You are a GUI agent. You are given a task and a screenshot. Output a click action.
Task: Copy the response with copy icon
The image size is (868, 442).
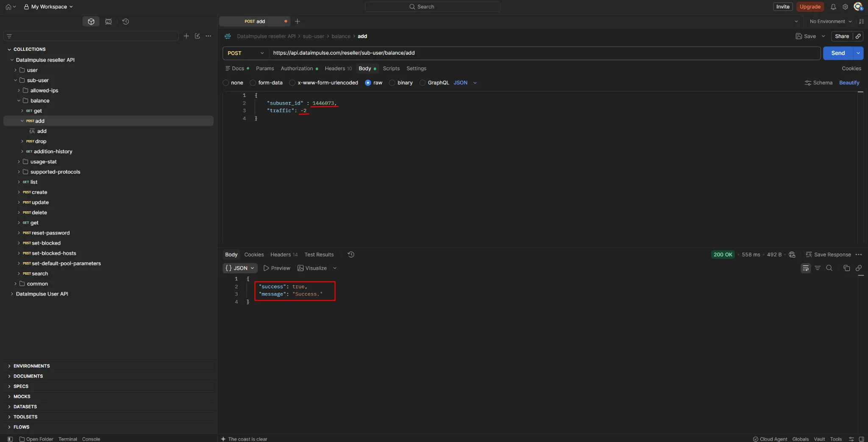tap(846, 268)
